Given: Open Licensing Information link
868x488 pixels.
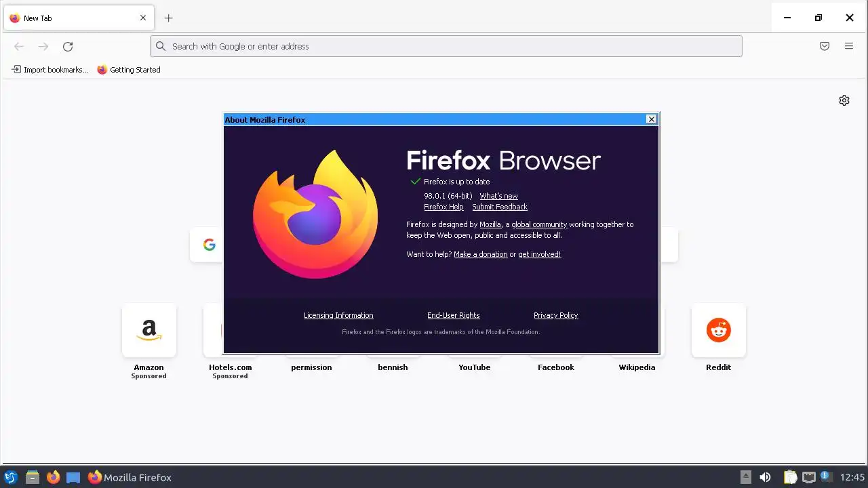Looking at the screenshot, I should point(338,315).
